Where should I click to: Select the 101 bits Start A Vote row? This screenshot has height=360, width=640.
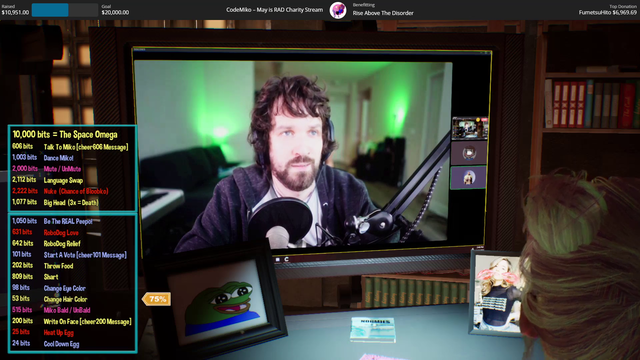coord(69,255)
